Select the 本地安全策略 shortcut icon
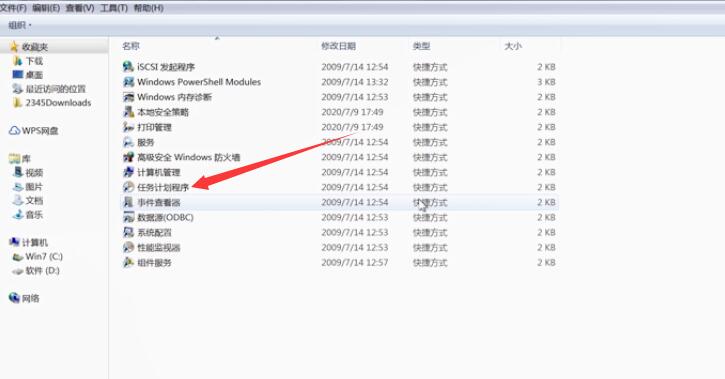 [x=128, y=112]
